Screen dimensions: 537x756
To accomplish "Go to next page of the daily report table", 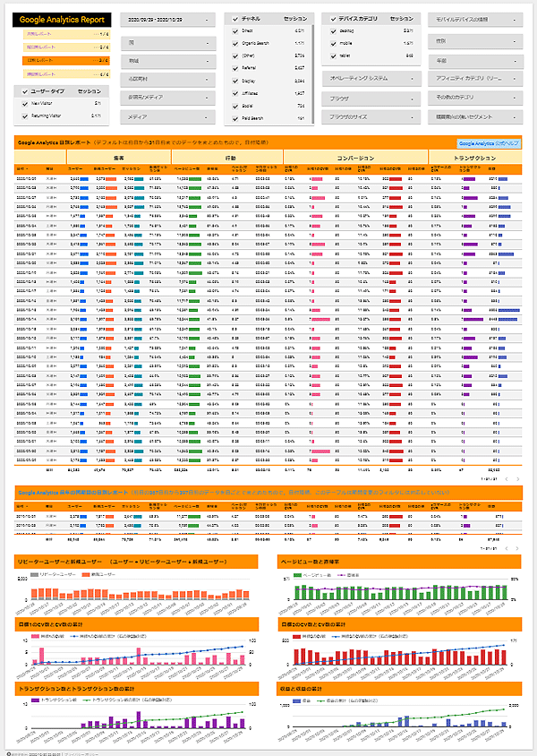I will [517, 478].
